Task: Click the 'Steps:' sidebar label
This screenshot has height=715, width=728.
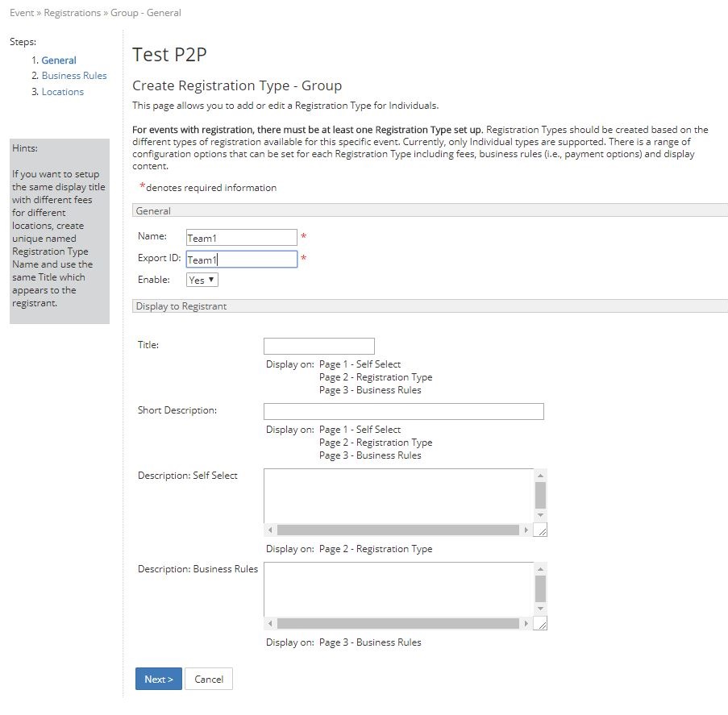Action: (23, 42)
